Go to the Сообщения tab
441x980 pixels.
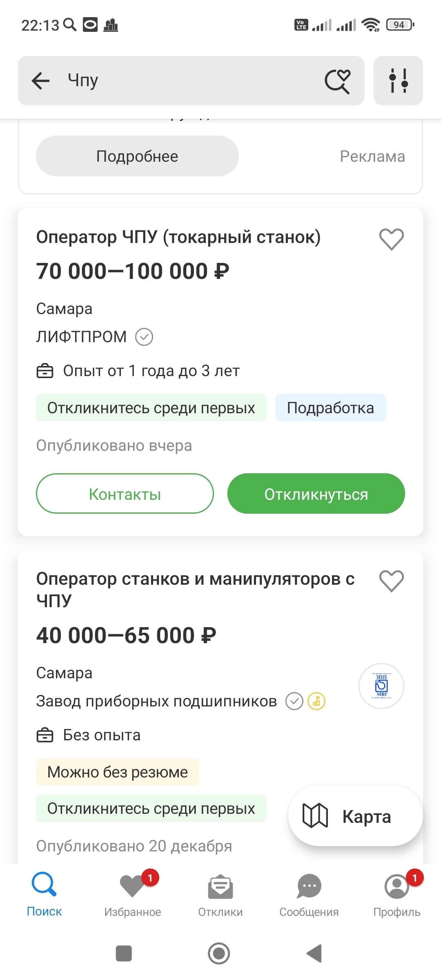click(309, 894)
